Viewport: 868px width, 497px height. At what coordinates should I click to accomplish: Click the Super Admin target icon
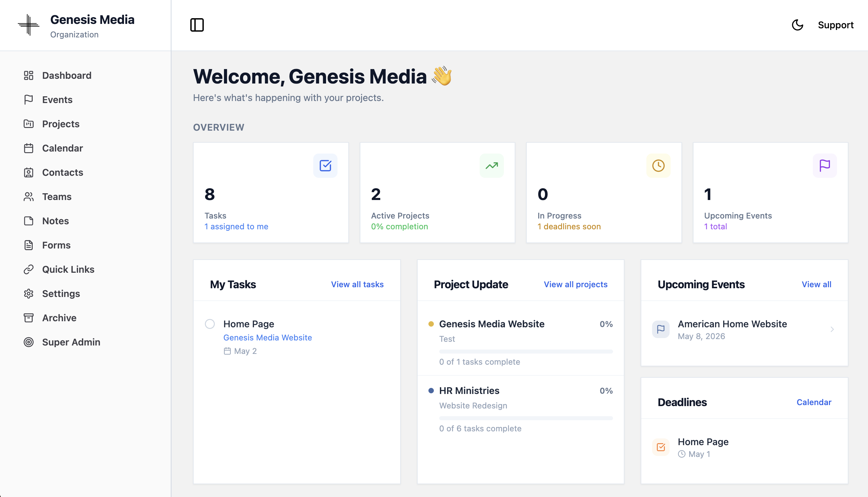pos(29,342)
